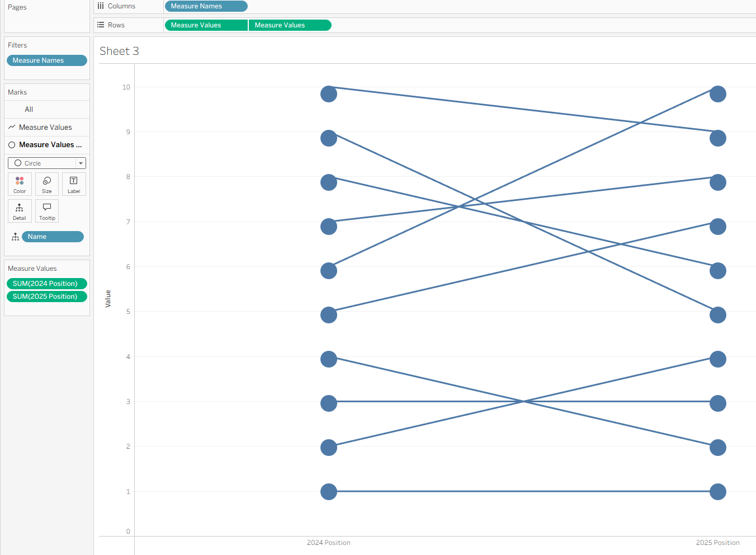756x555 pixels.
Task: Click the 2024 Position circle at value 6
Action: pos(329,271)
